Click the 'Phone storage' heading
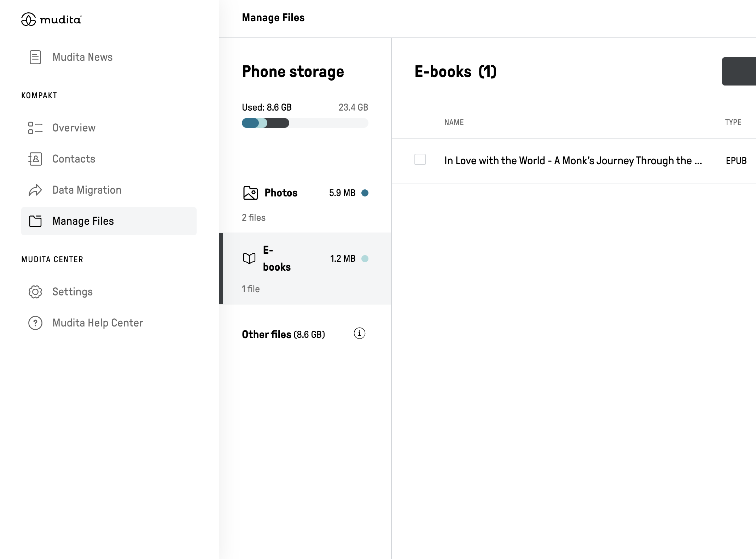This screenshot has width=756, height=559. tap(293, 72)
